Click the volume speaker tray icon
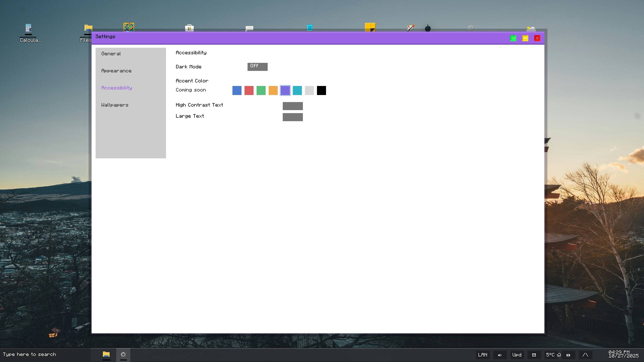 500,355
